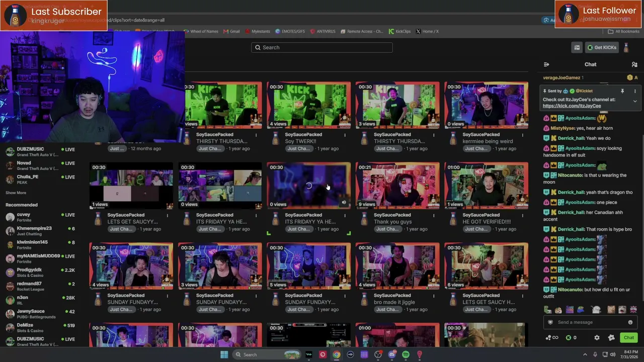Viewport: 644px width, 362px height.
Task: Open the chat identity badge icon beside the gear
Action: [x=611, y=338]
